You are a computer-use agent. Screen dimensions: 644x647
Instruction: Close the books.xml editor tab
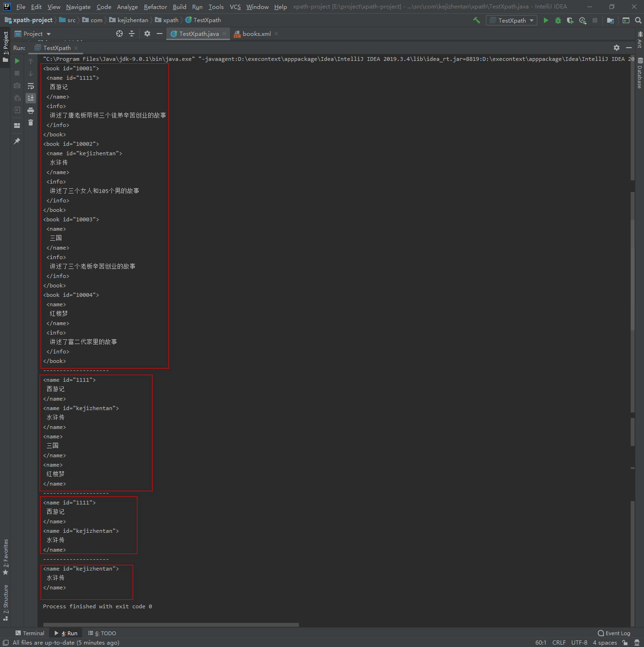coord(276,34)
